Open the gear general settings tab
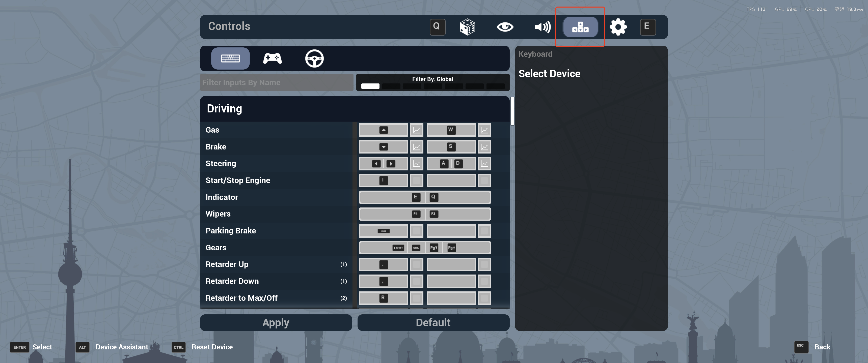This screenshot has height=363, width=868. [x=618, y=27]
